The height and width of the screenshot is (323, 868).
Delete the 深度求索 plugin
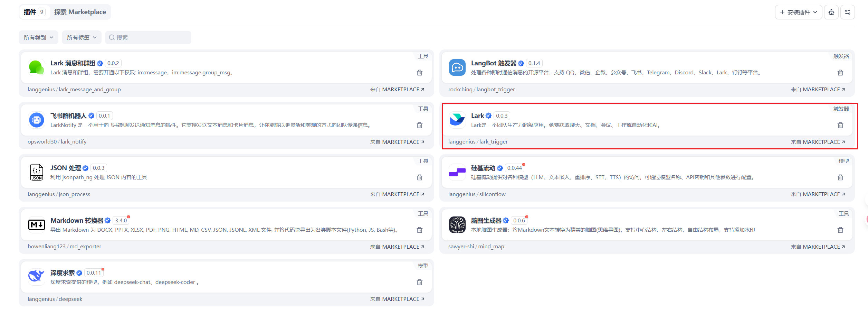tap(420, 282)
